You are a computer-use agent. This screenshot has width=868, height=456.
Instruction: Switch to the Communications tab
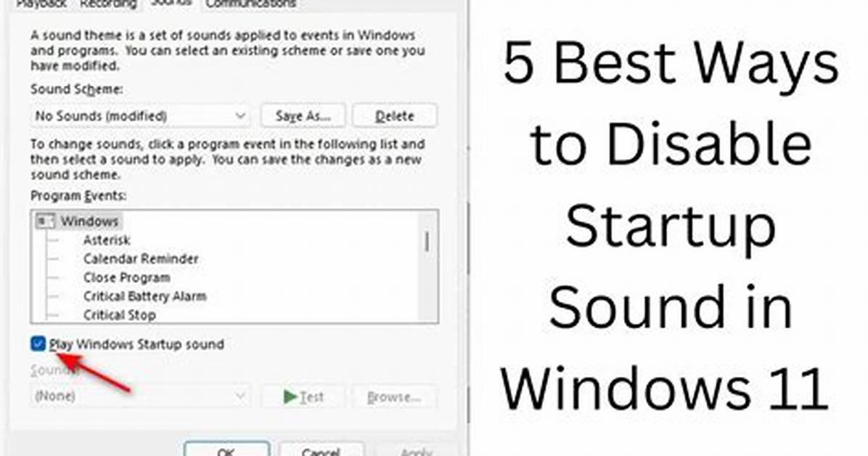tap(251, 4)
